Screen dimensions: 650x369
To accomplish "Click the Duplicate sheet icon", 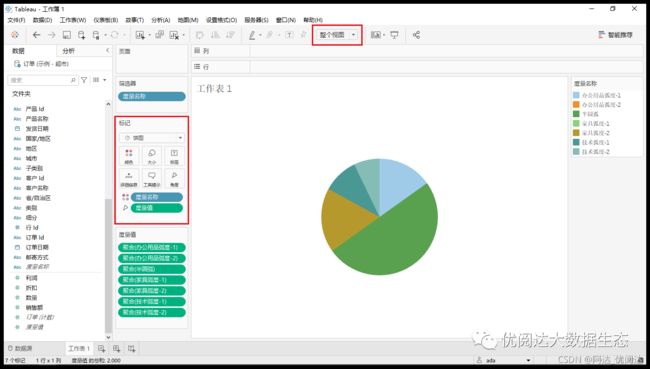I will pos(160,35).
